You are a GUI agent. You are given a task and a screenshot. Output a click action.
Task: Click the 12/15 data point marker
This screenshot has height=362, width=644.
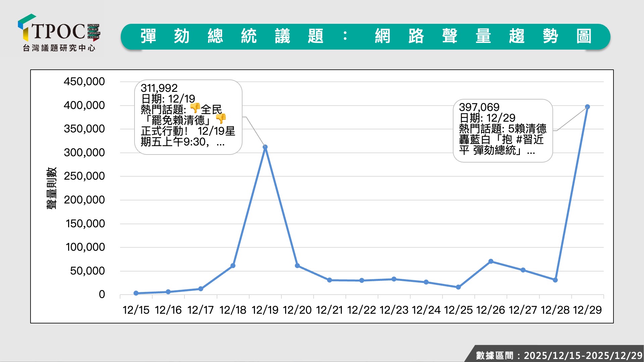136,293
